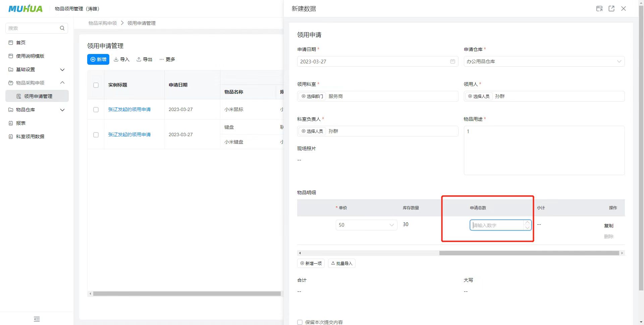644x325 pixels.
Task: Click the 申请日期 column header
Action: point(178,85)
